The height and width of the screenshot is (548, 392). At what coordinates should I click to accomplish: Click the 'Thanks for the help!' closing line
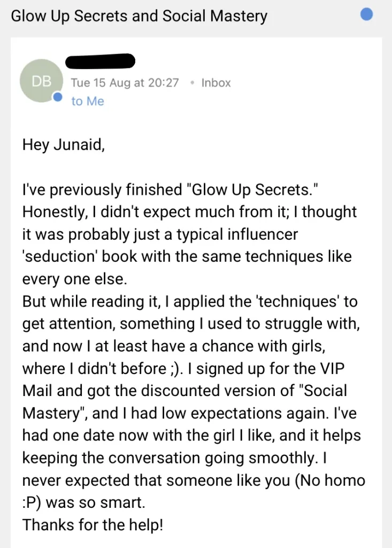coord(93,525)
